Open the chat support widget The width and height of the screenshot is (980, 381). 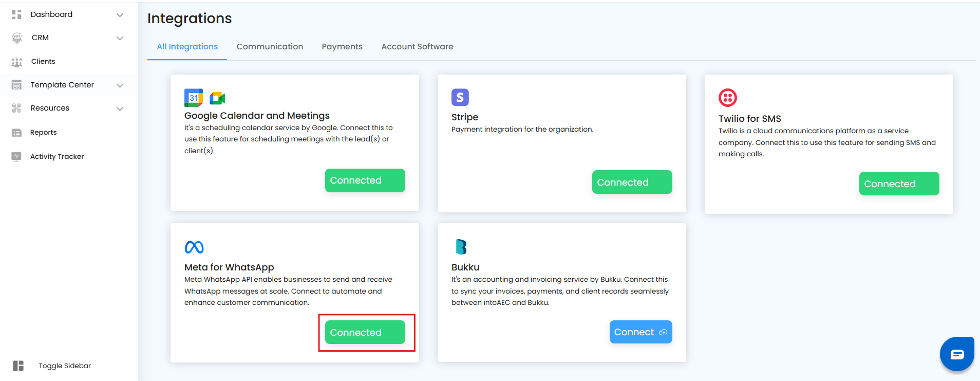pos(956,354)
